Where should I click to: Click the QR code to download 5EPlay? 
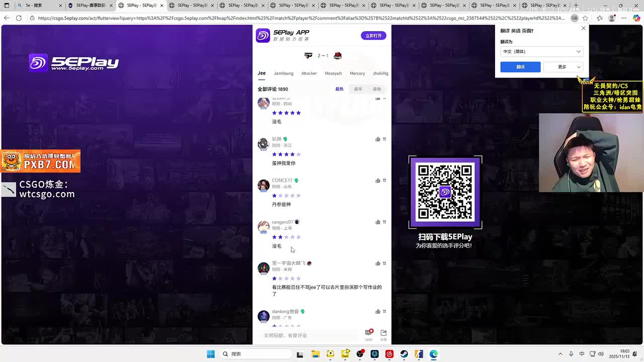tap(445, 193)
